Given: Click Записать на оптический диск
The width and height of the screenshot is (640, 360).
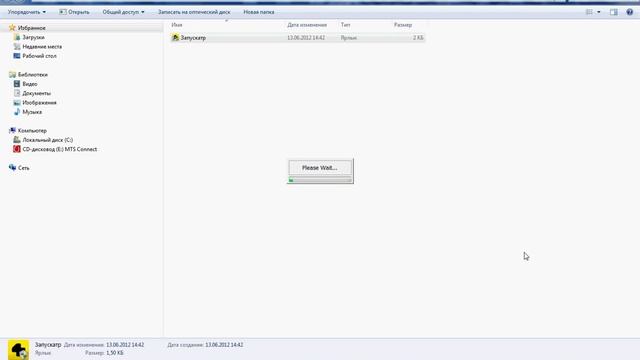Looking at the screenshot, I should click(194, 12).
